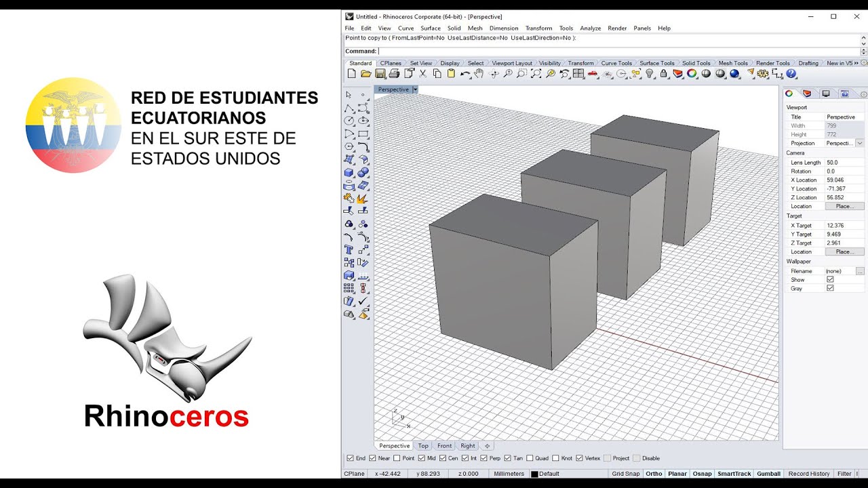Screen dimensions: 868x488
Task: Switch to the Top viewport tab
Action: pos(423,446)
